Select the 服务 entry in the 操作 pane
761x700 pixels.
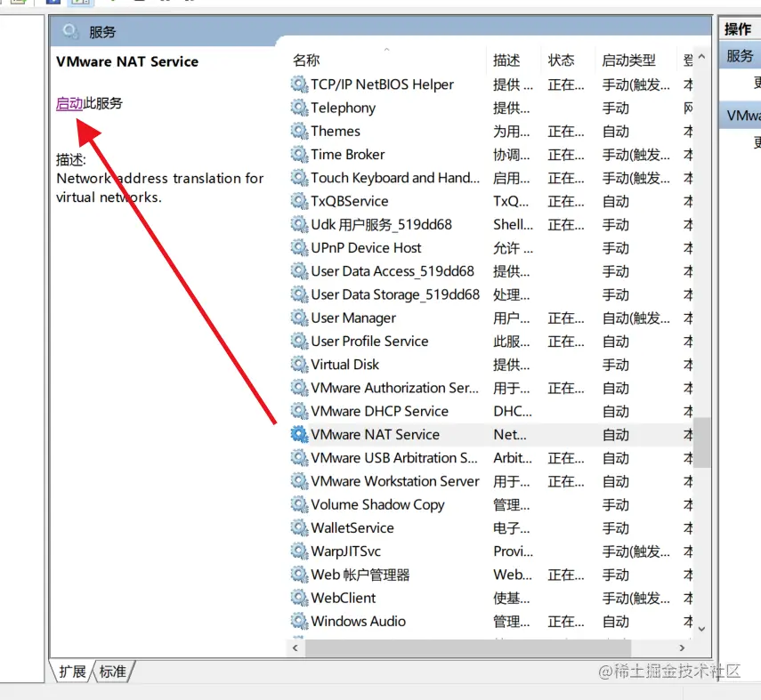click(741, 56)
